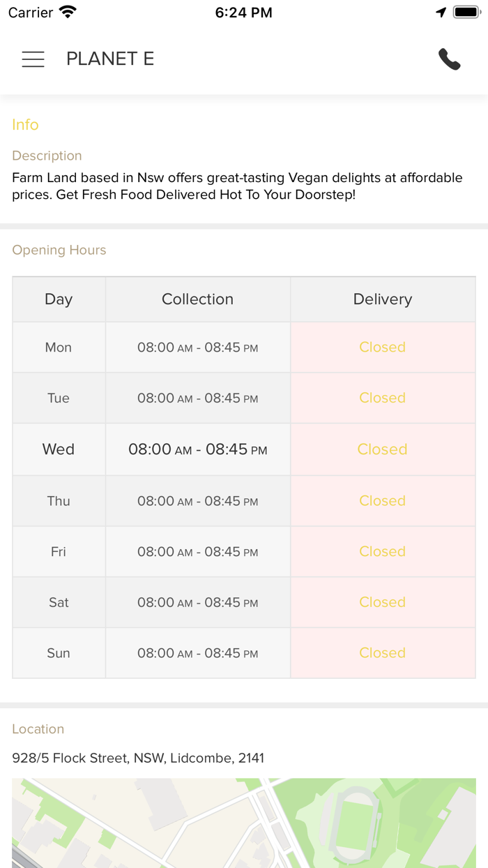
Task: Tap the Saturday day cell
Action: coord(59,603)
